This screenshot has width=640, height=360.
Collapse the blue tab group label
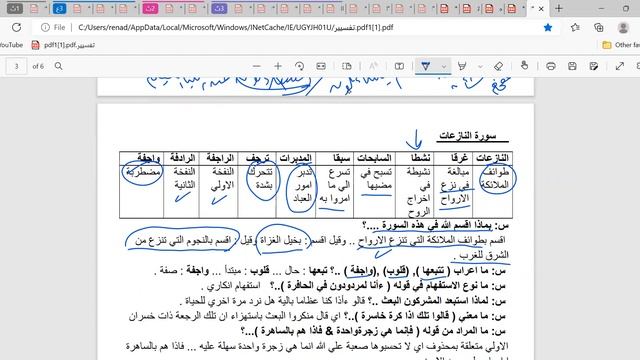[x=60, y=8]
